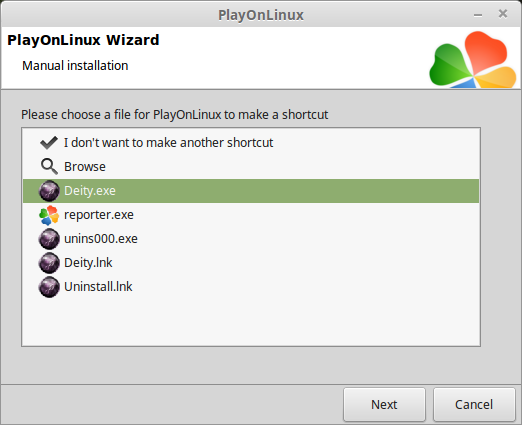Screen dimensions: 522x425
Task: Click the unins000.exe orb icon
Action: tap(49, 239)
